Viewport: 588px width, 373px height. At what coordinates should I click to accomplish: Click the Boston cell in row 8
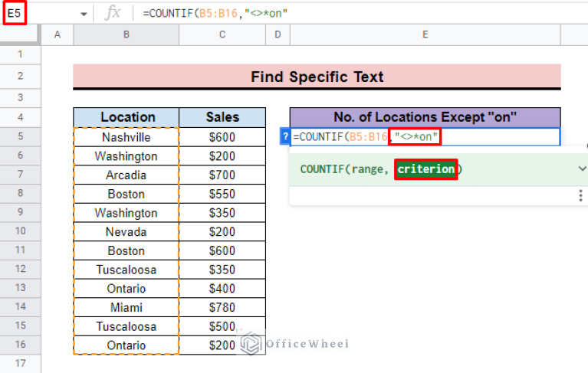click(126, 194)
